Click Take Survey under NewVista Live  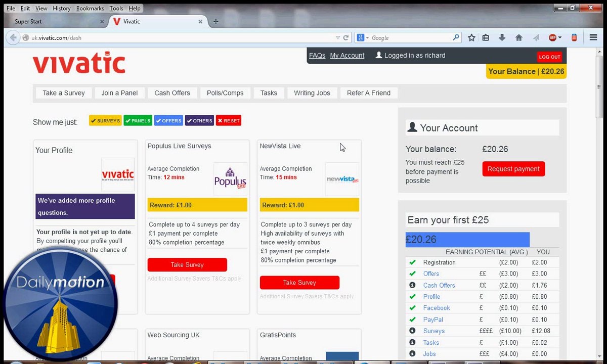(299, 283)
